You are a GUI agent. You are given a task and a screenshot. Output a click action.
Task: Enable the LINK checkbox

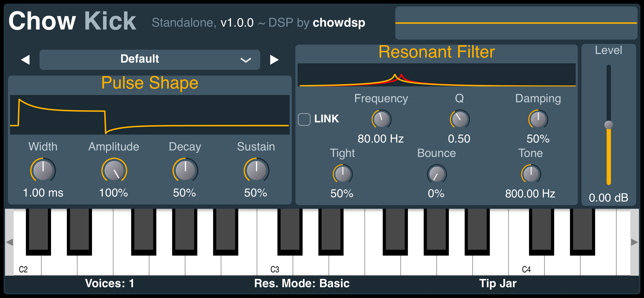coord(304,119)
